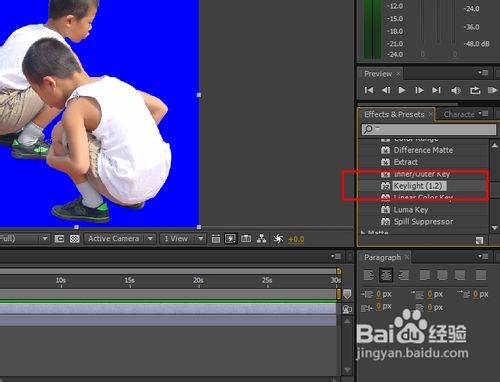Switch to the Paragraph tab
The height and width of the screenshot is (382, 500).
[382, 257]
